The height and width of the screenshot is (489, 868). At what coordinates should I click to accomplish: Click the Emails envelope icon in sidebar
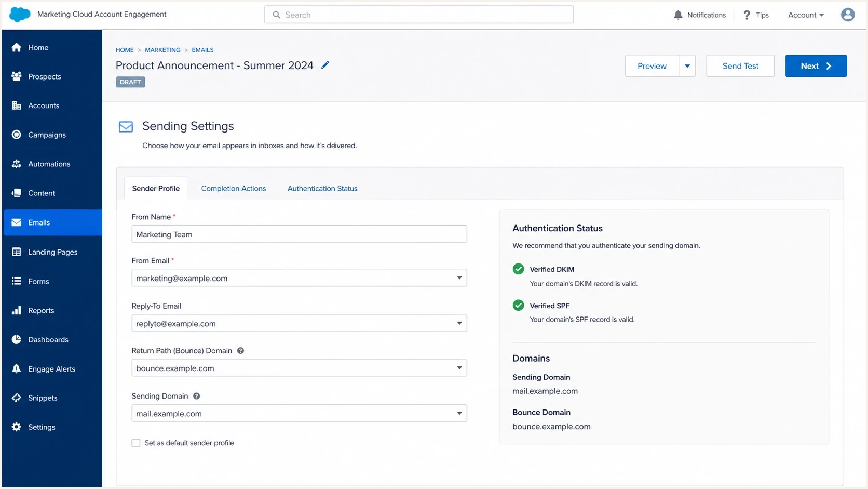click(17, 222)
